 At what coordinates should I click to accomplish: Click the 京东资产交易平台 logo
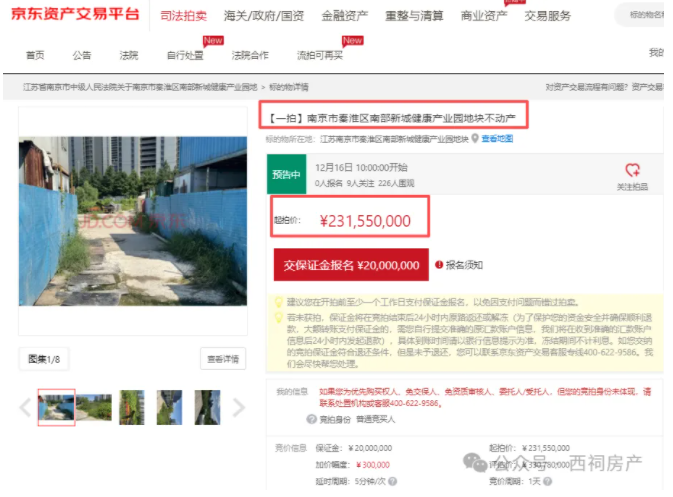point(75,15)
